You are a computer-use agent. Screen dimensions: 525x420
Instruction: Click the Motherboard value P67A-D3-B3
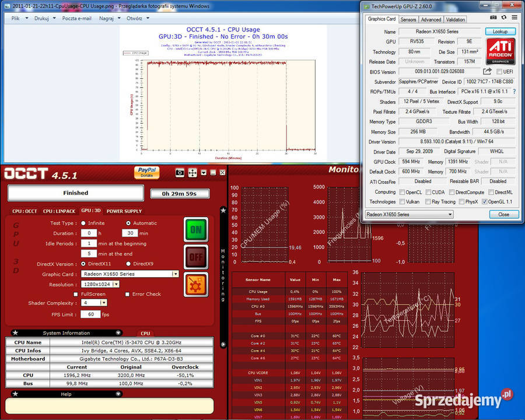coord(132,359)
